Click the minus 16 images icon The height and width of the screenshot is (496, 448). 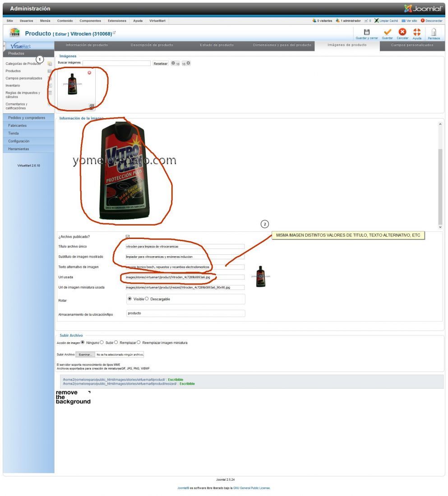[x=173, y=63]
